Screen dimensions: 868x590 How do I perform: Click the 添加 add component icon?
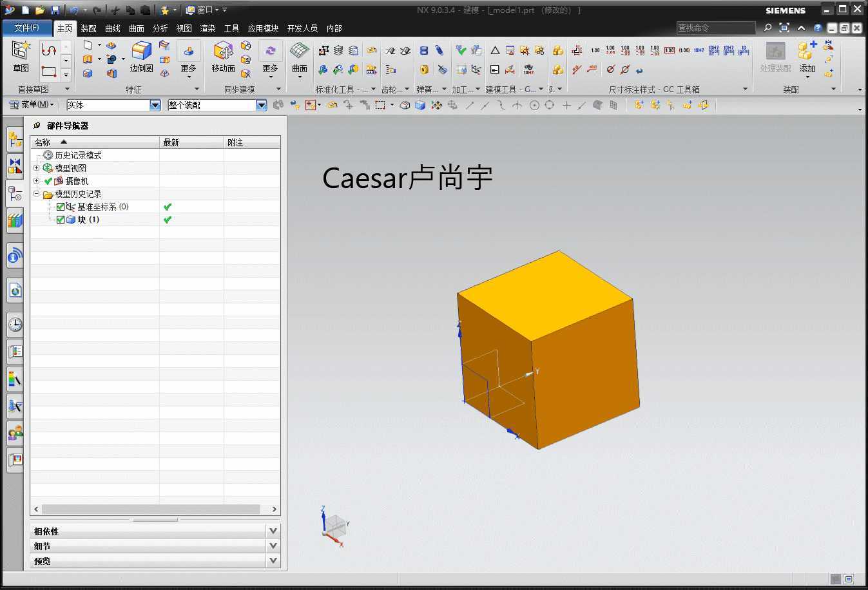807,58
